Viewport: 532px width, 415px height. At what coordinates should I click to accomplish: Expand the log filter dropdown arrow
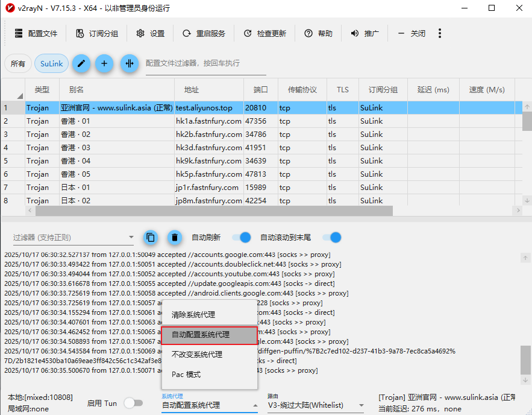(131, 238)
